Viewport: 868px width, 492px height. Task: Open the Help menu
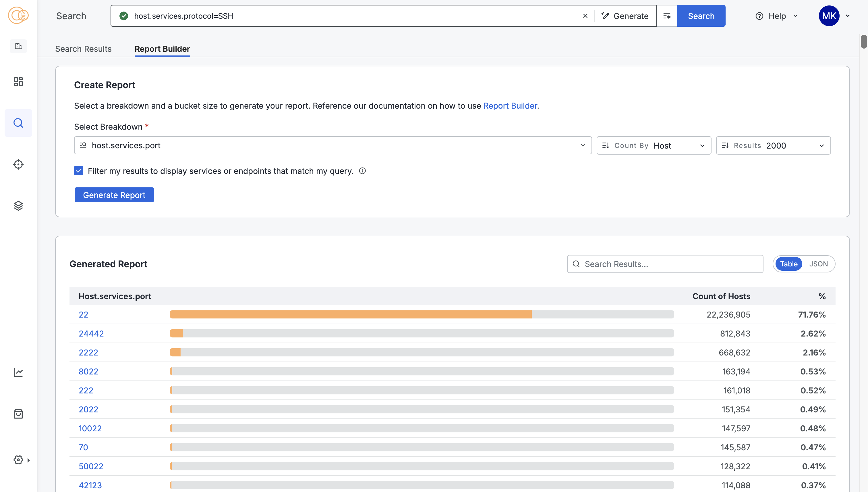pyautogui.click(x=776, y=16)
